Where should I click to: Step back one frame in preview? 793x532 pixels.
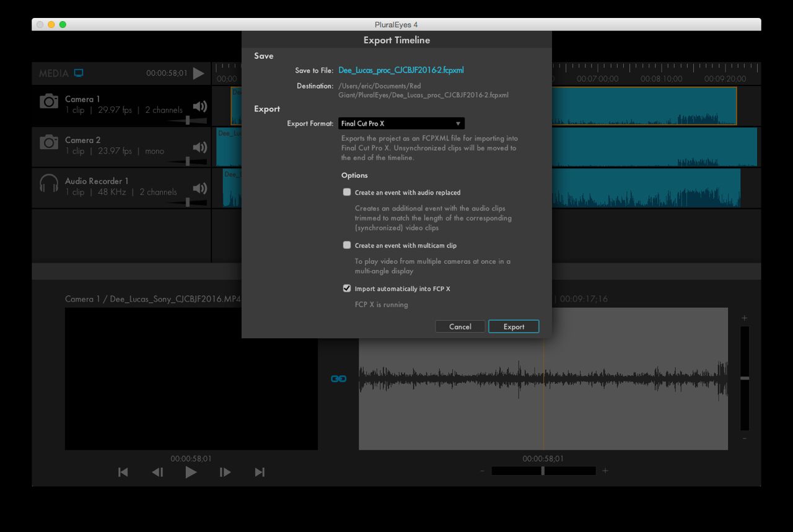pos(157,472)
